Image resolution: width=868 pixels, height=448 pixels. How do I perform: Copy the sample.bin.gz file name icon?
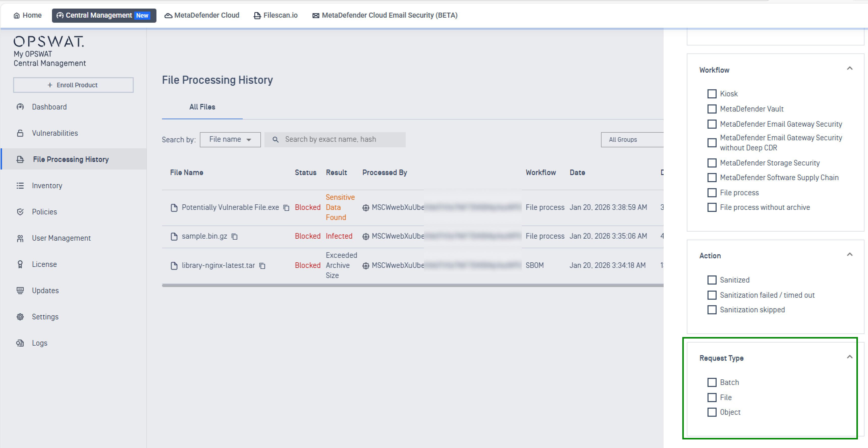[x=234, y=236]
